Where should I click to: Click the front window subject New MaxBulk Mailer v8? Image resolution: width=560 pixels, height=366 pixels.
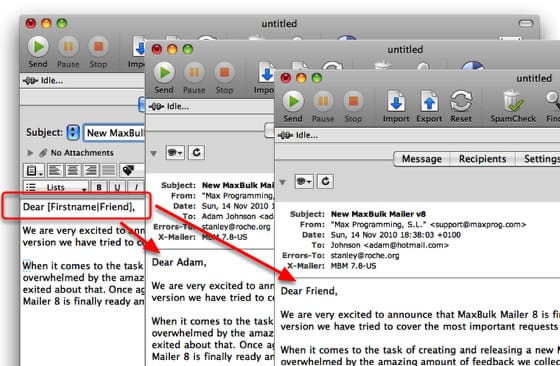tap(378, 214)
